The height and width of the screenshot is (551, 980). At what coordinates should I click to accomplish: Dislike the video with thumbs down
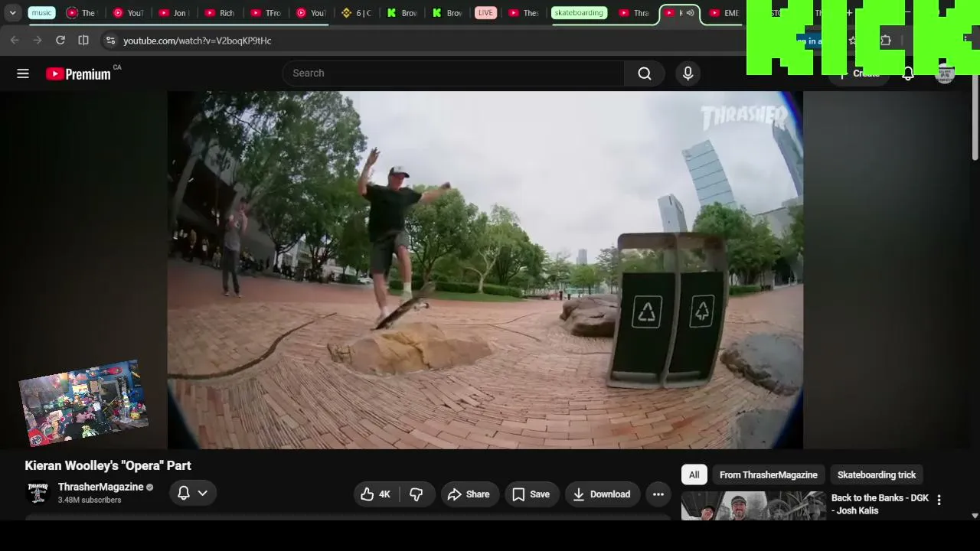point(416,494)
